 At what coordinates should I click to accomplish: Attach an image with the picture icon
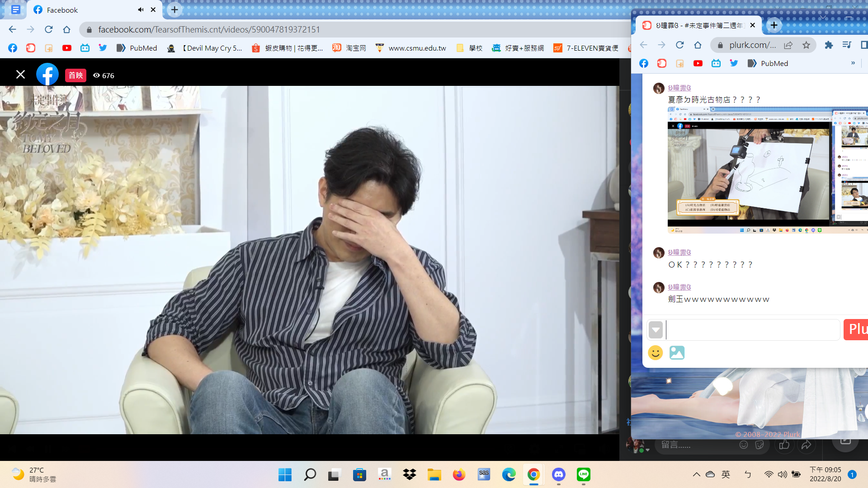pyautogui.click(x=677, y=352)
